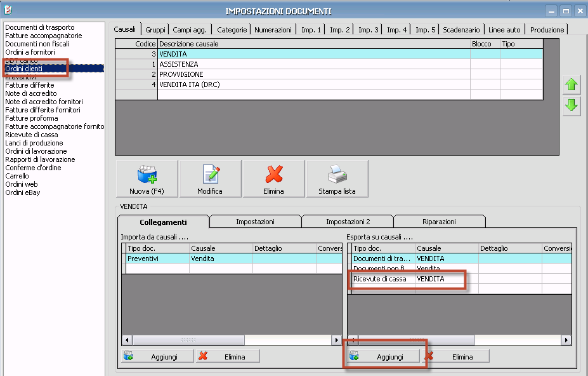Choose Lanci di produzione document type
588x376 pixels.
34,143
